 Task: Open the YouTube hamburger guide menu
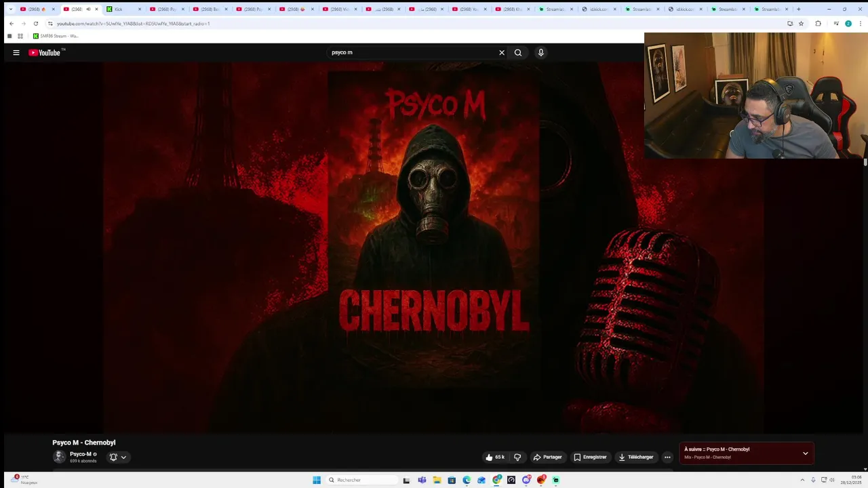pos(16,52)
